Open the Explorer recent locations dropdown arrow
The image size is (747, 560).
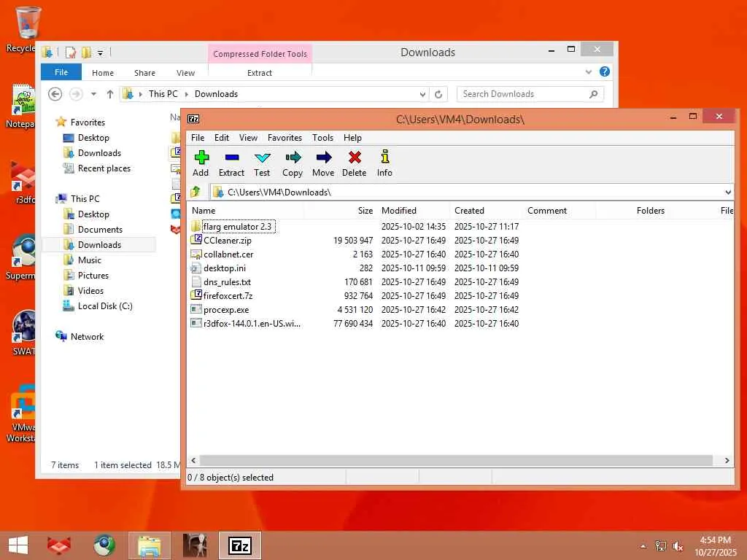[x=94, y=94]
